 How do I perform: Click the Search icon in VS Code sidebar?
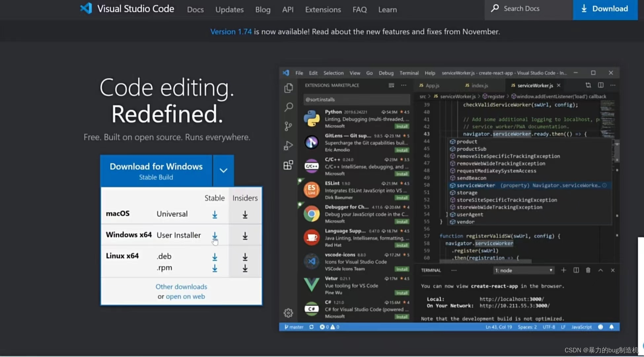coord(288,106)
